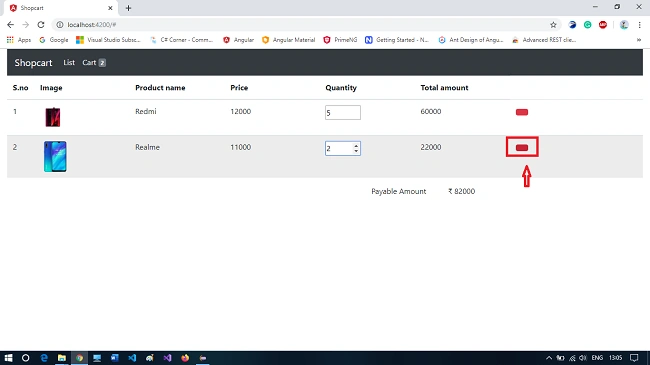Viewport: 650px width, 365px height.
Task: Open the blue extension icon beside the star
Action: [x=572, y=25]
